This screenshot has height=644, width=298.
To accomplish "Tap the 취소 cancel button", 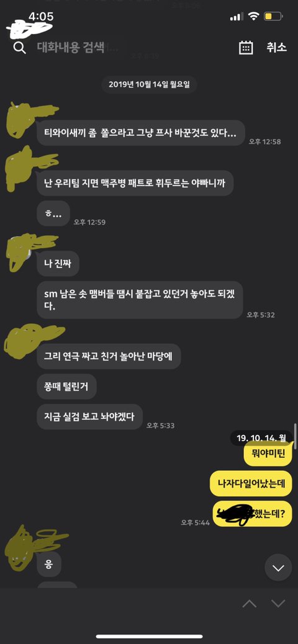I will [x=276, y=48].
